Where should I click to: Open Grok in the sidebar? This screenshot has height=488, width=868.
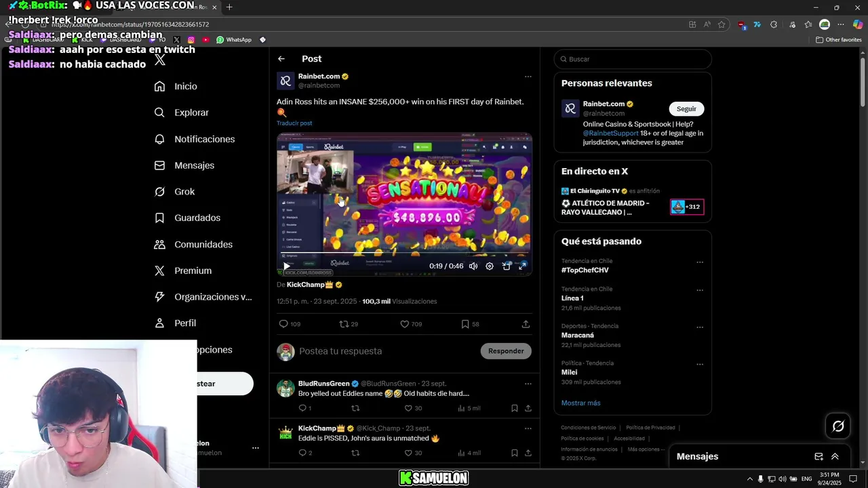point(175,192)
